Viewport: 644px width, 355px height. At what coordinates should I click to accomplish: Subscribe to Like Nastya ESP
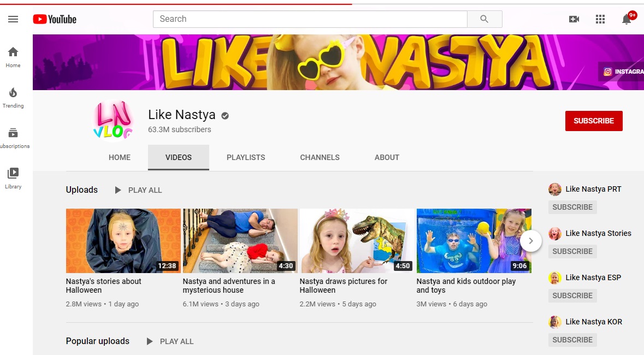click(x=572, y=296)
